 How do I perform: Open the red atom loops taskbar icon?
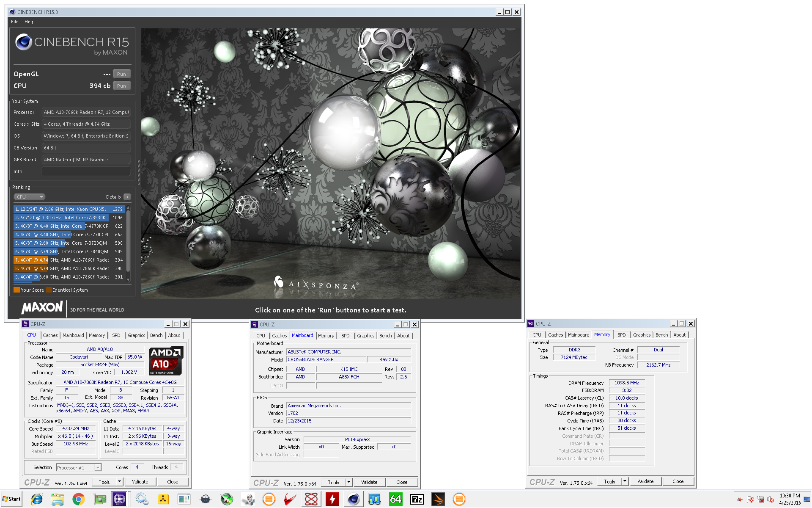point(311,500)
